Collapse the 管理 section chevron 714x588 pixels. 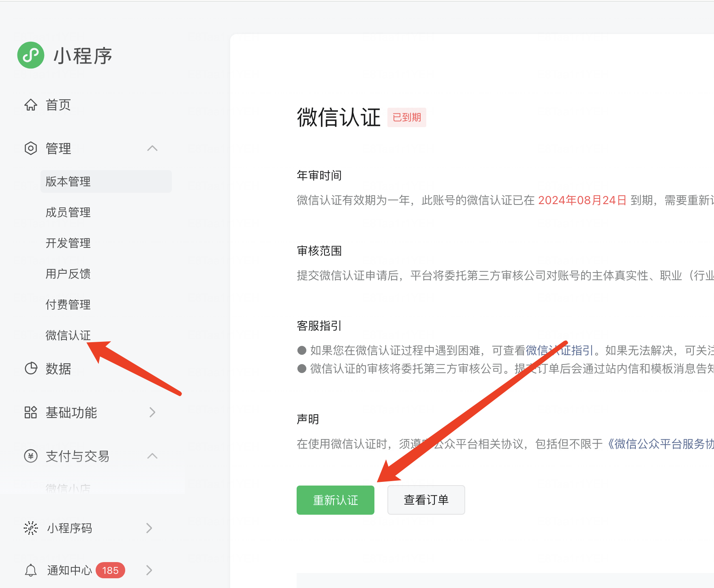(152, 148)
